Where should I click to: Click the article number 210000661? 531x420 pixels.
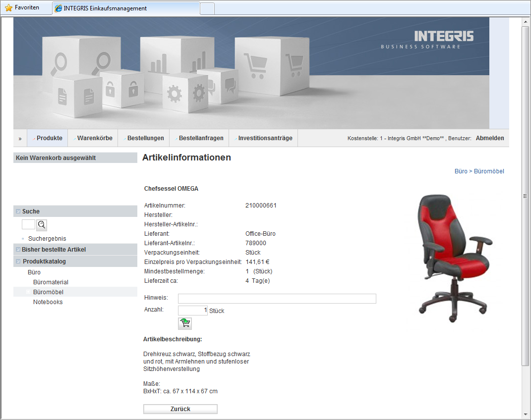pyautogui.click(x=261, y=205)
